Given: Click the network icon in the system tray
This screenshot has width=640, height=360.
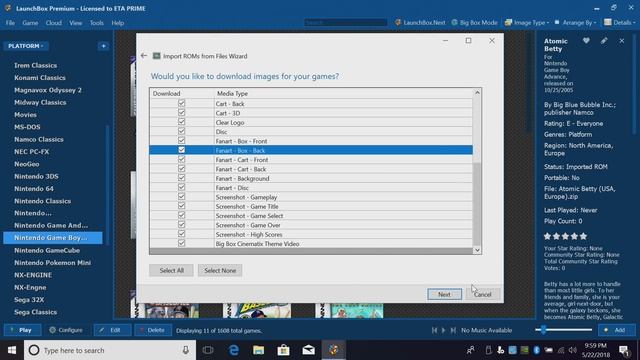Looking at the screenshot, I should (561, 350).
